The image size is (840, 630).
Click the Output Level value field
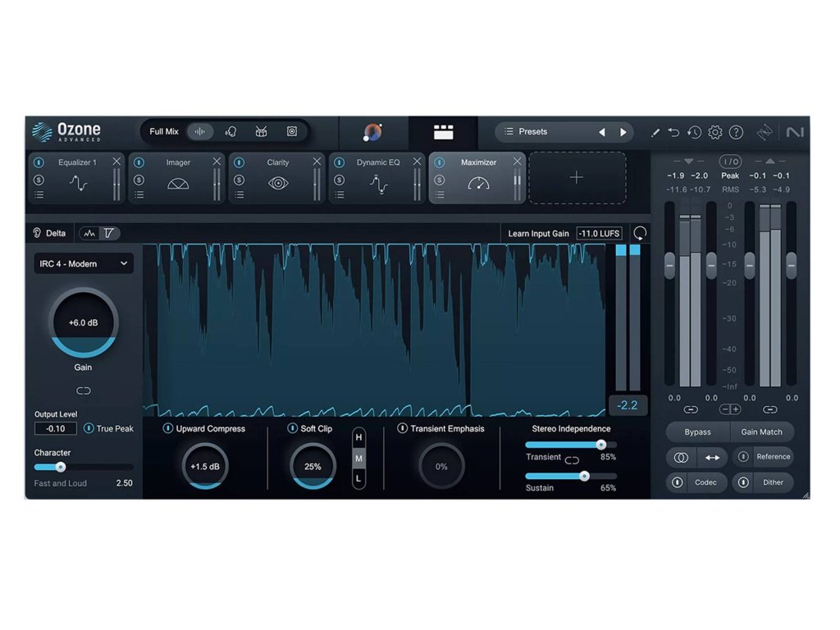click(x=55, y=428)
